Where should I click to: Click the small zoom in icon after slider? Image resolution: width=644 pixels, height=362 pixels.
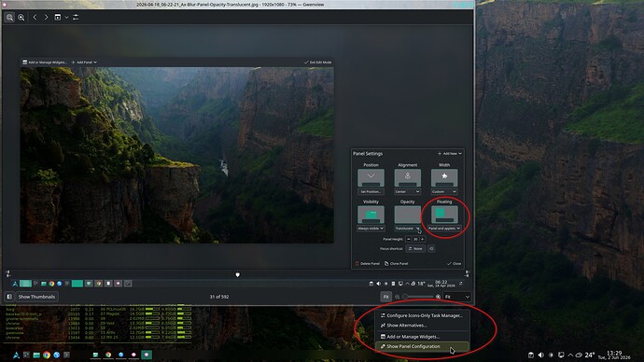pyautogui.click(x=439, y=297)
